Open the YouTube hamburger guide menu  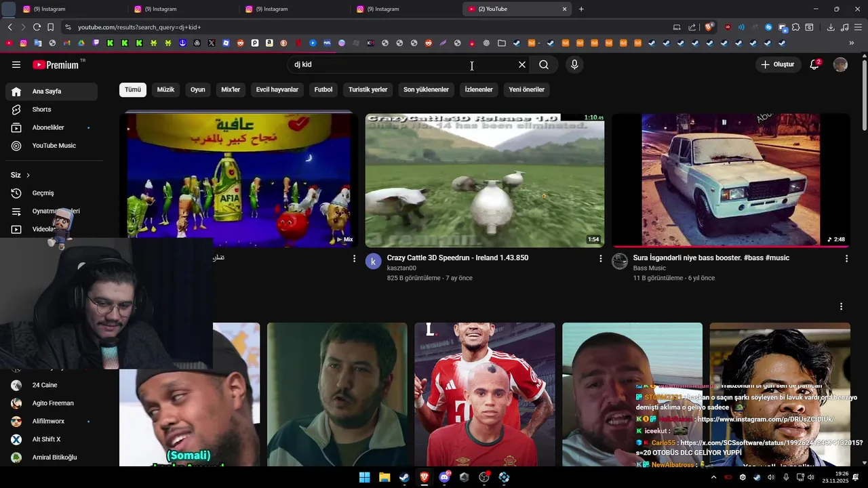pos(16,64)
